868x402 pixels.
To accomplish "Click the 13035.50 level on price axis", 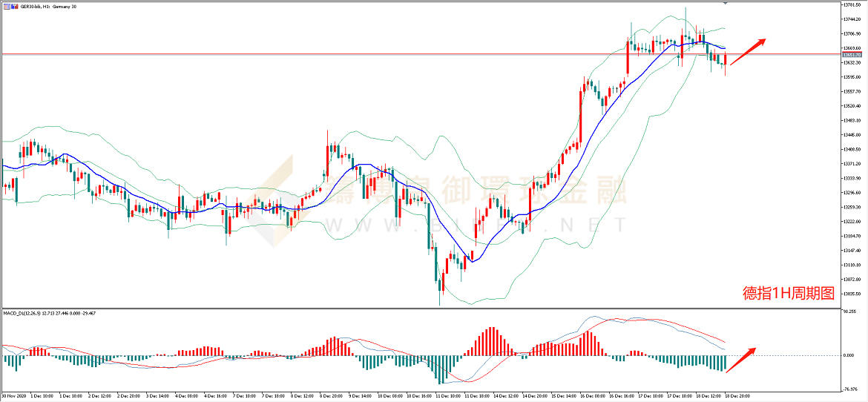I will tap(852, 294).
